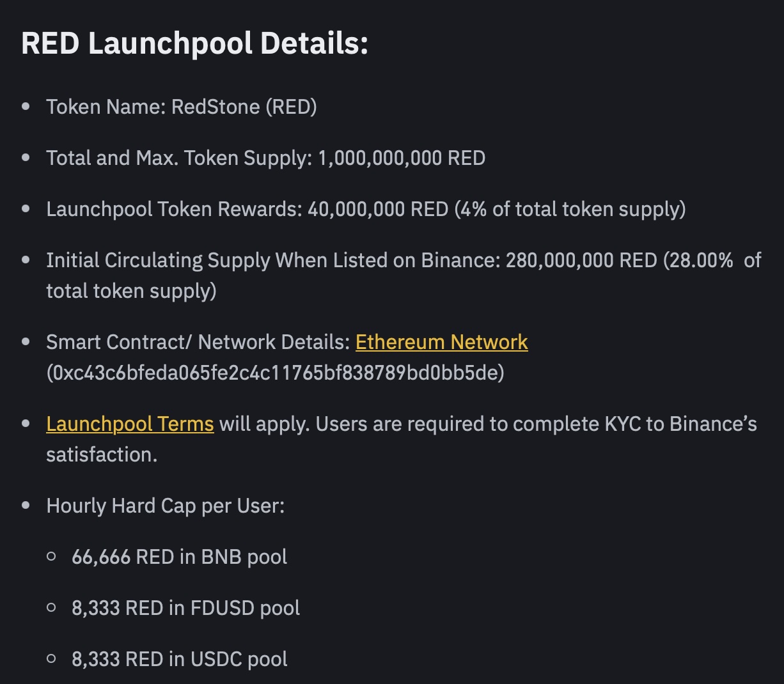
Task: Click the RED Launchpool Details heading
Action: point(194,43)
